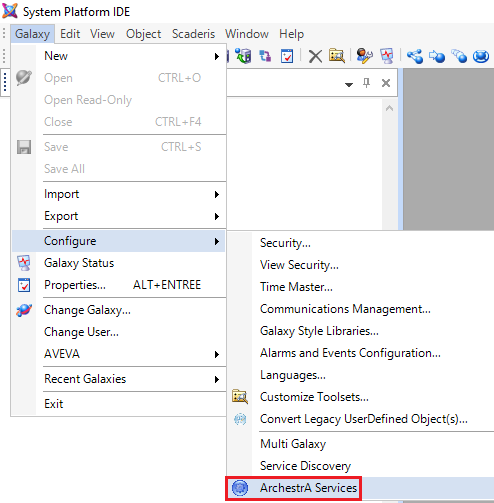Close the docked panel with X
Screen dimensions: 494x503
tap(386, 83)
